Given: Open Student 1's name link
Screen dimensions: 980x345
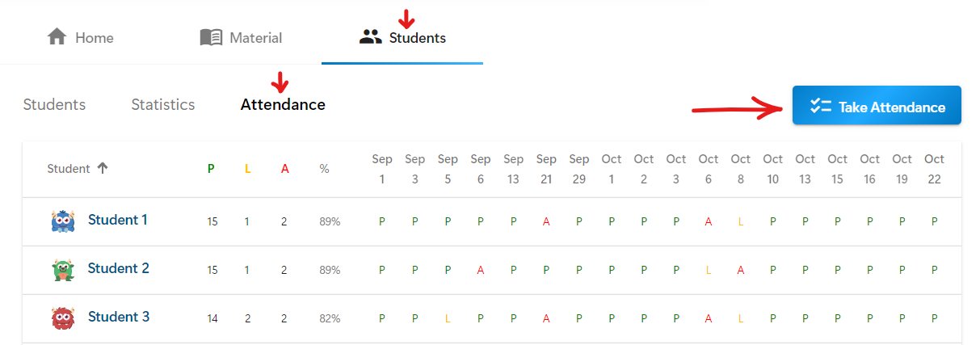Looking at the screenshot, I should pyautogui.click(x=118, y=220).
